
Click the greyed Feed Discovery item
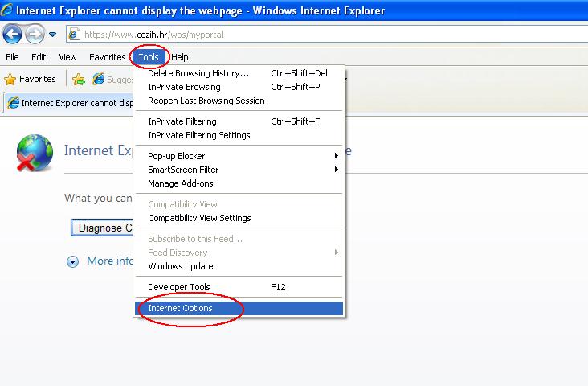coord(239,253)
